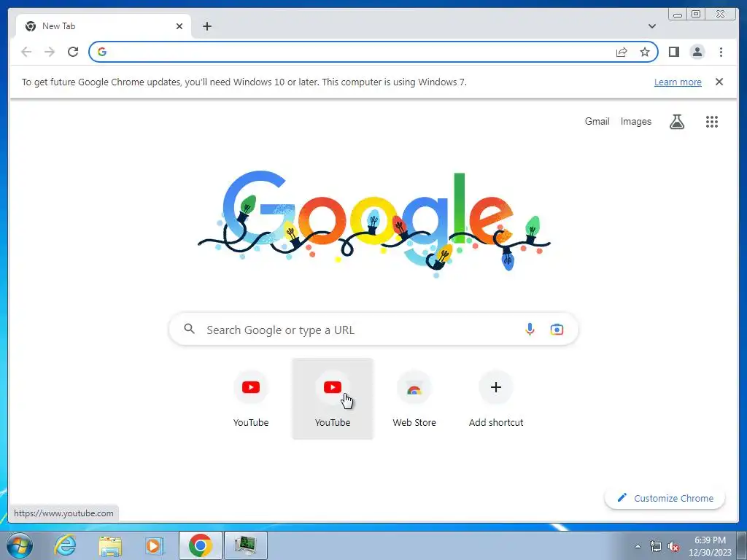The height and width of the screenshot is (560, 747).
Task: Click the Chrome taskbar button
Action: point(200,545)
